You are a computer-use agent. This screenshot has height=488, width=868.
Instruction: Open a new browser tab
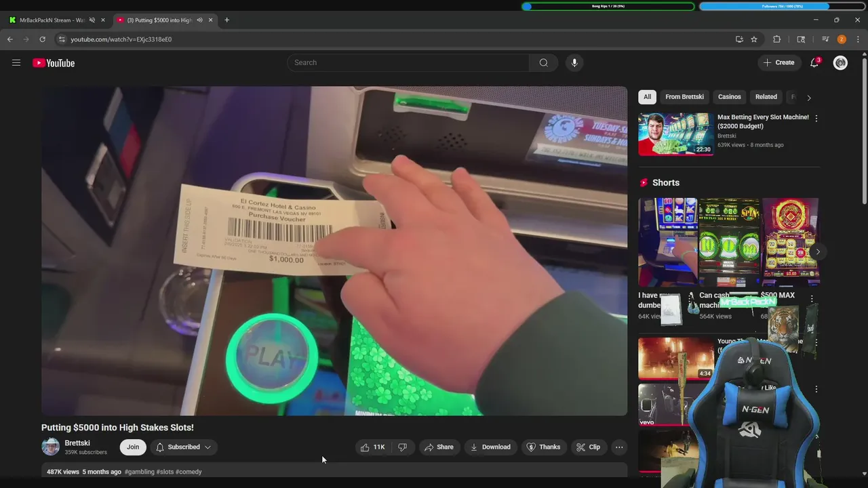coord(226,20)
